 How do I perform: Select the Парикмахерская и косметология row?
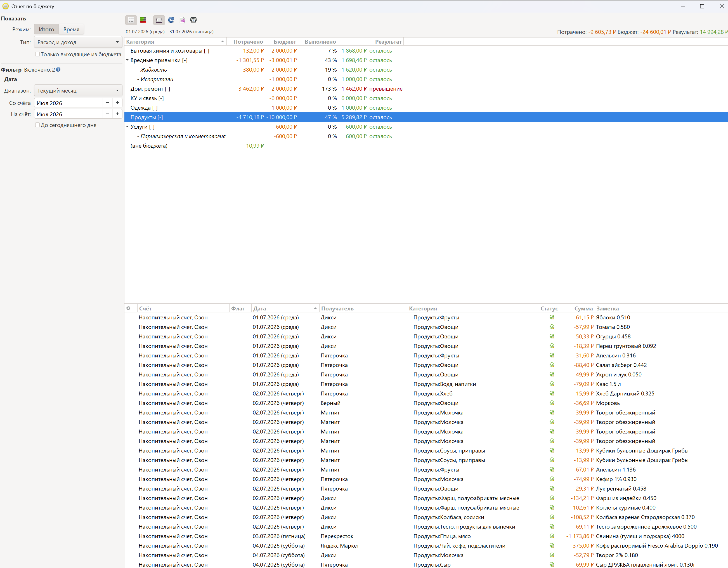[x=426, y=136]
